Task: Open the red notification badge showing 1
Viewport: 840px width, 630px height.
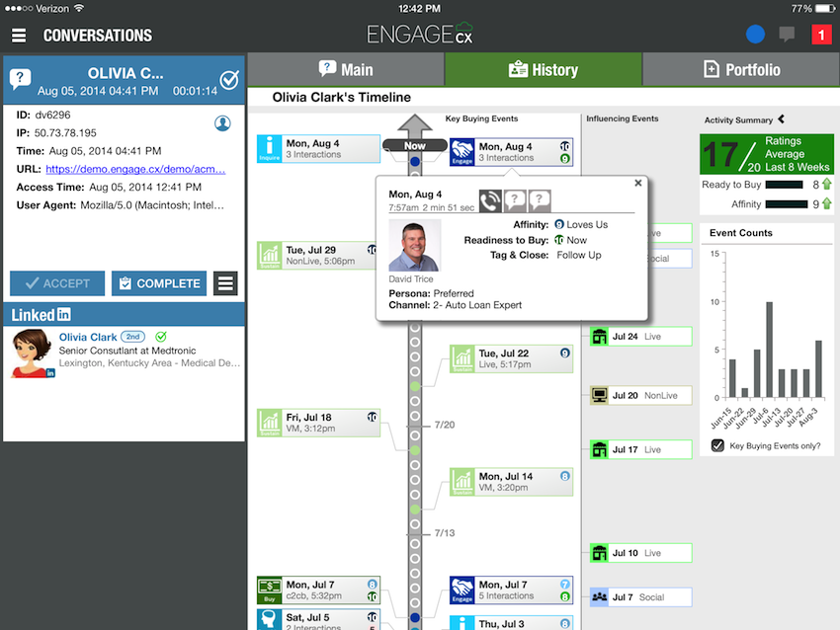Action: click(x=821, y=35)
